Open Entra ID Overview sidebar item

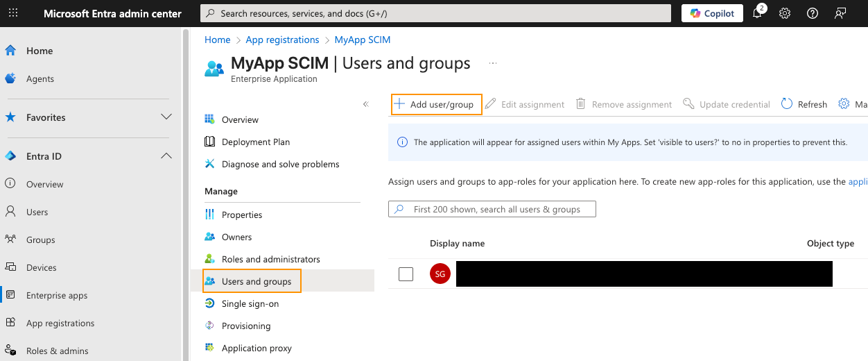[x=45, y=184]
